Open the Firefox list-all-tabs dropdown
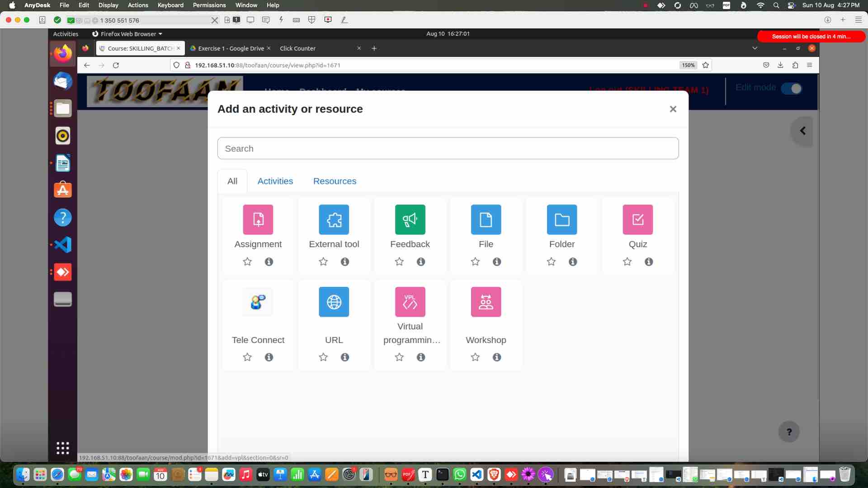This screenshot has height=488, width=868. 754,48
